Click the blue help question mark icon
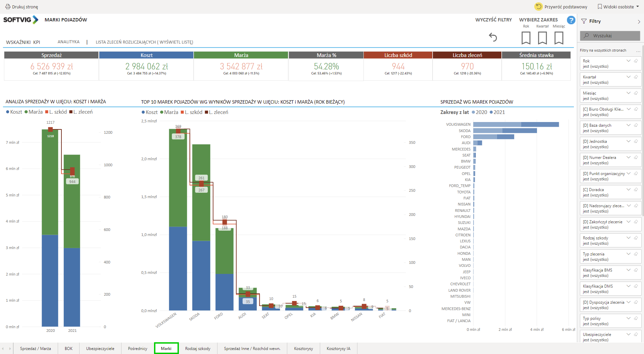The image size is (644, 354). 571,20
